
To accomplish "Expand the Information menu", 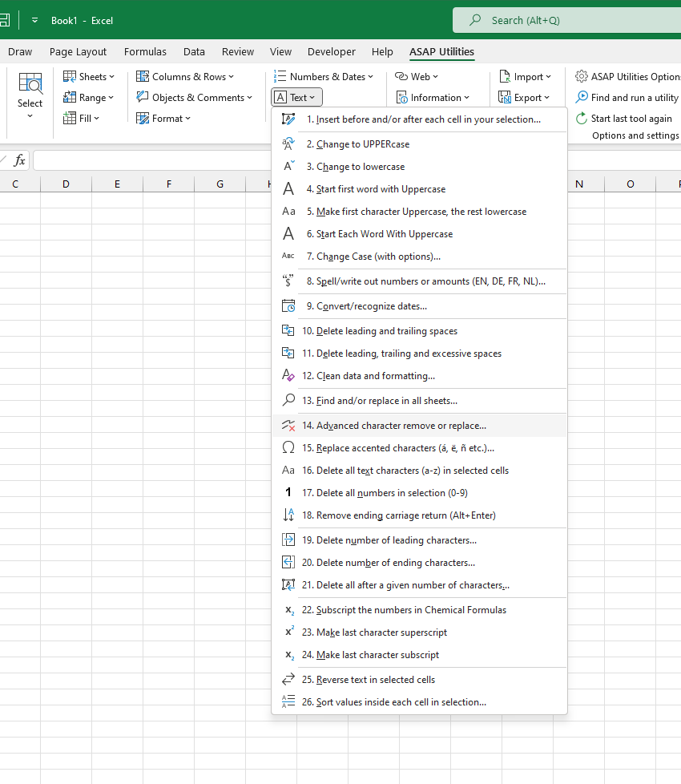I will pyautogui.click(x=433, y=98).
